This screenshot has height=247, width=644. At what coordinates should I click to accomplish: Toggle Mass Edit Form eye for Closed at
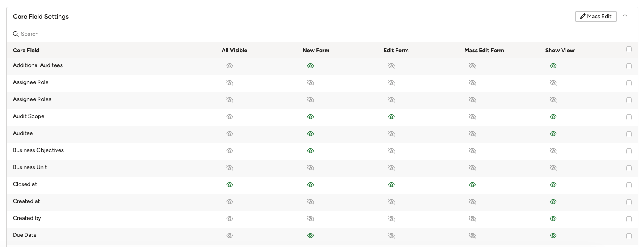[x=472, y=185]
